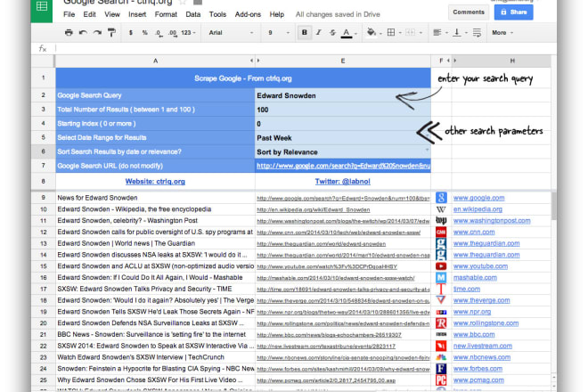Open the www.youtube.com link

pyautogui.click(x=480, y=266)
